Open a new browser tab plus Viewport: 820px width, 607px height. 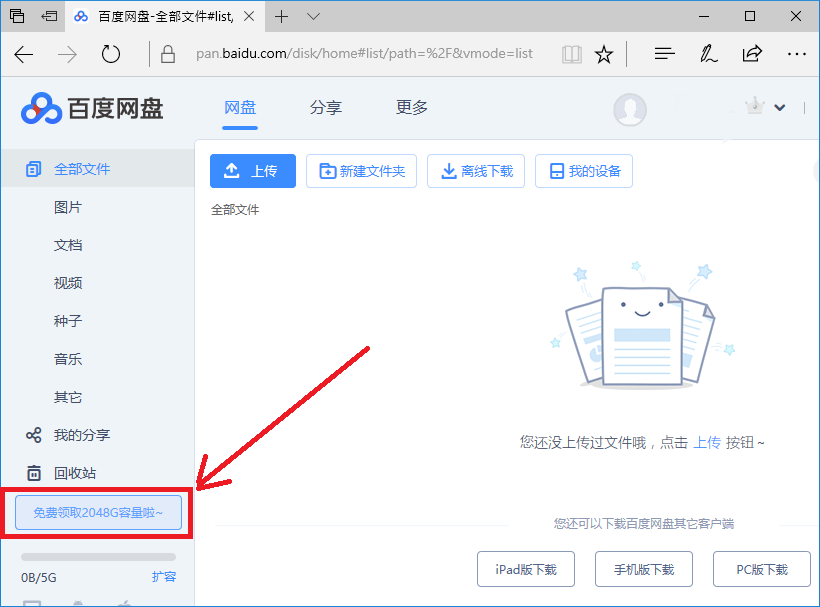click(x=281, y=17)
